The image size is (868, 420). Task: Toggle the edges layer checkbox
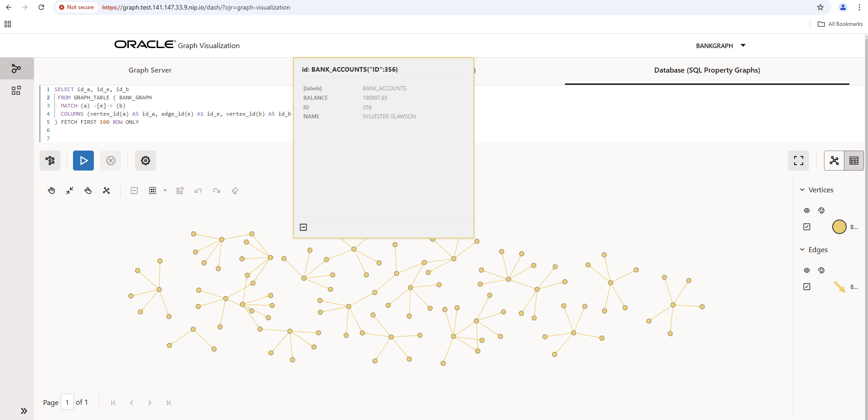click(x=807, y=286)
